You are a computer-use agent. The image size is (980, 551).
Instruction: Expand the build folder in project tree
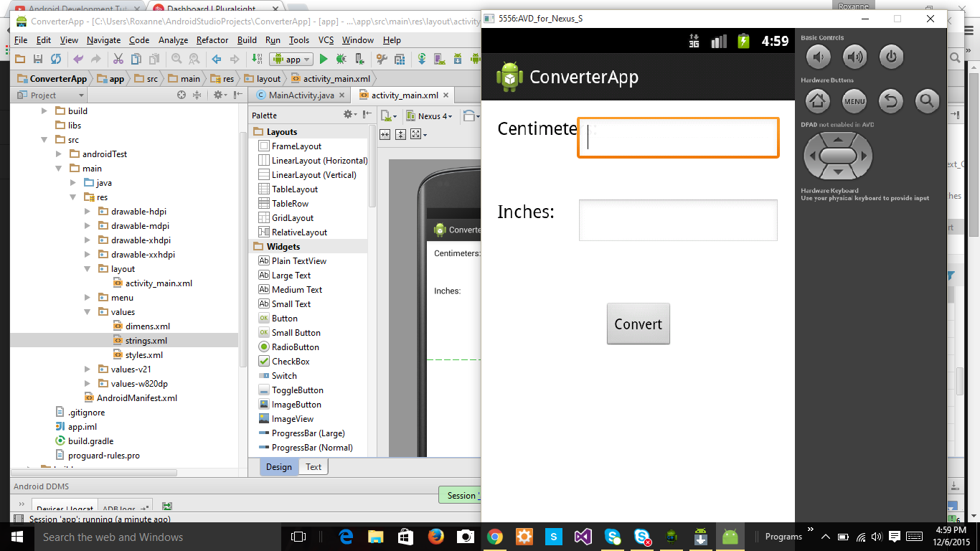(x=44, y=110)
